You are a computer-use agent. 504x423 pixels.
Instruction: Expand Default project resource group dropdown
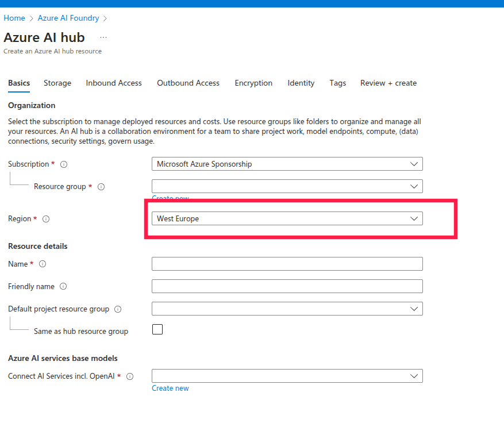[x=287, y=309]
